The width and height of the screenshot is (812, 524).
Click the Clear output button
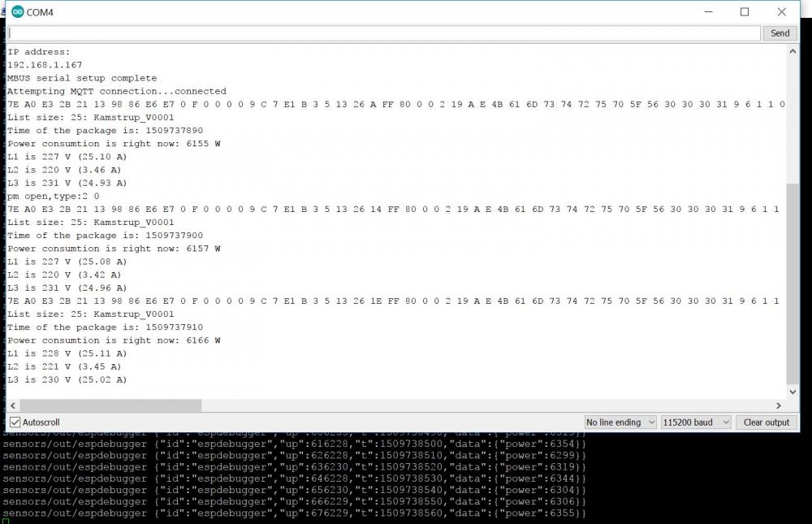[766, 422]
